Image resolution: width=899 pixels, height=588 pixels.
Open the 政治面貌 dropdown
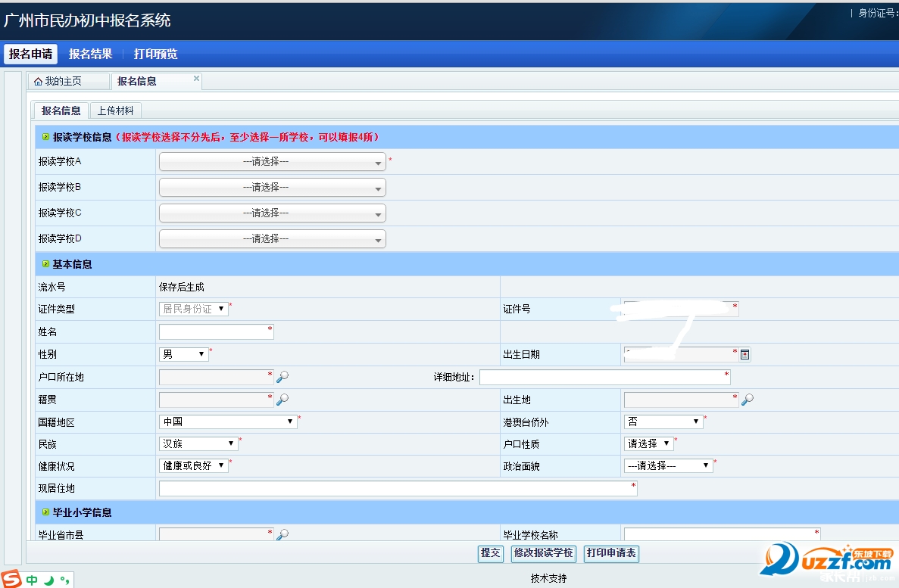669,466
